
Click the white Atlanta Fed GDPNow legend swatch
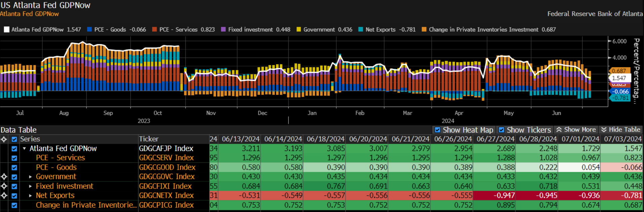(x=6, y=30)
